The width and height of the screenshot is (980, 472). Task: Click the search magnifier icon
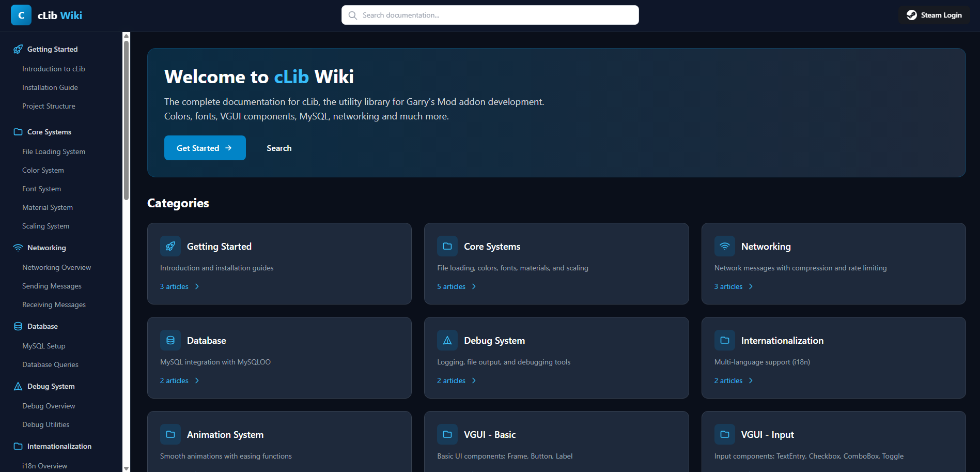(353, 16)
